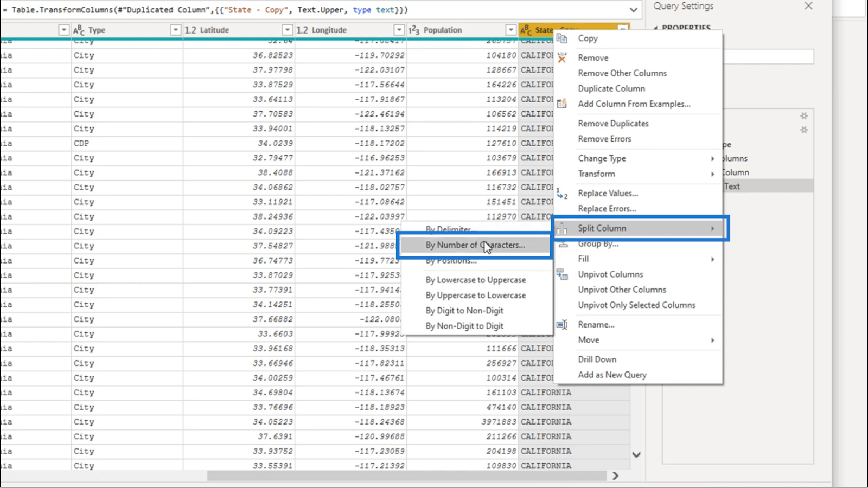Viewport: 868px width, 488px height.
Task: Open the Group By dialog
Action: pos(598,244)
